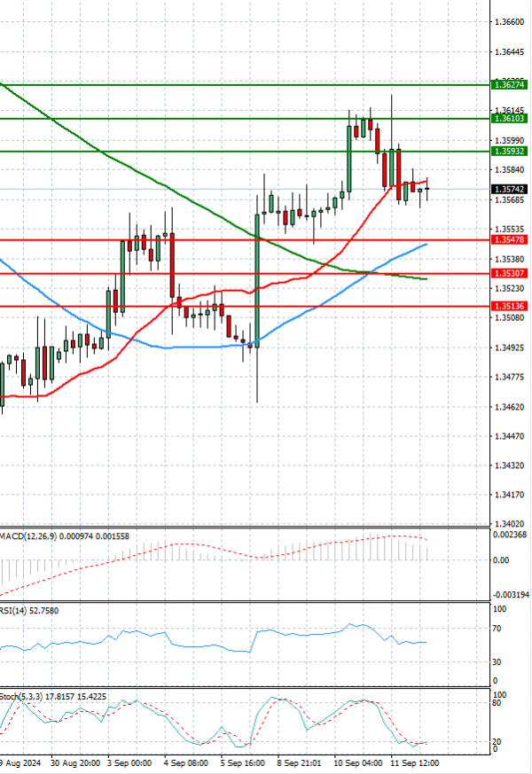Click the 1.35380 price axis value
532x774 pixels.
pos(509,259)
